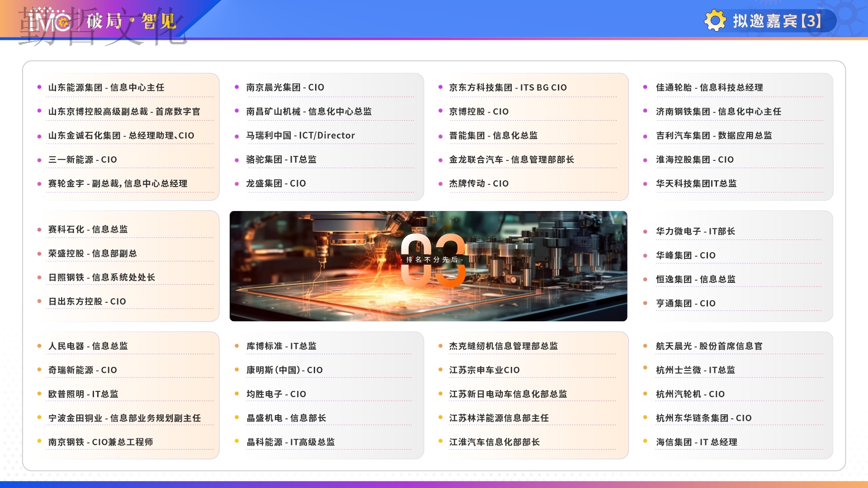This screenshot has height=488, width=868.
Task: Select 三一新能源 - CIO
Action: pyautogui.click(x=83, y=160)
